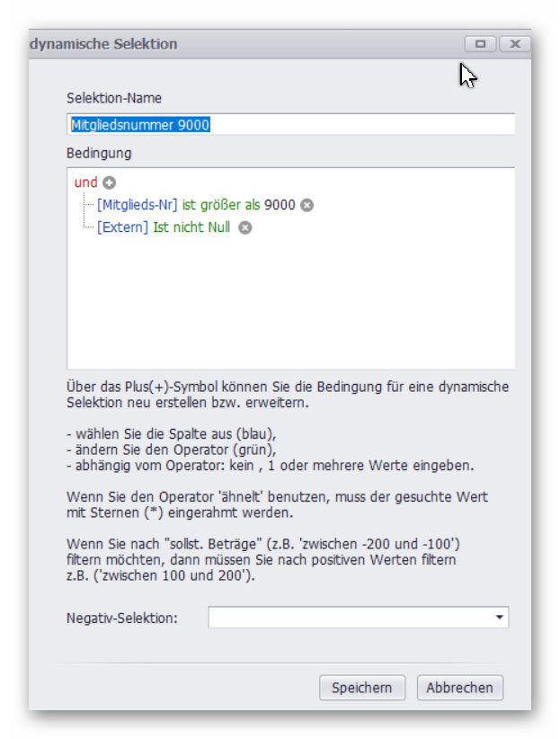
Task: Save the selection with Speichern
Action: click(362, 688)
